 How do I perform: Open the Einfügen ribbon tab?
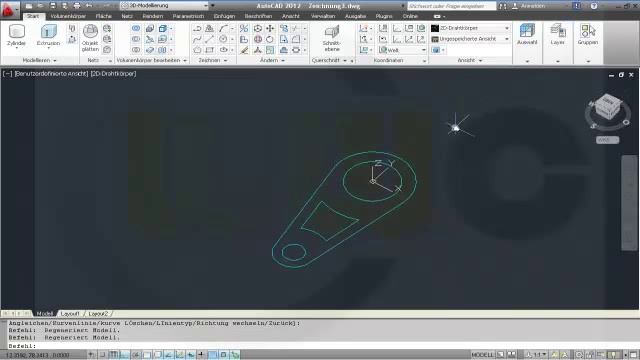(x=224, y=16)
